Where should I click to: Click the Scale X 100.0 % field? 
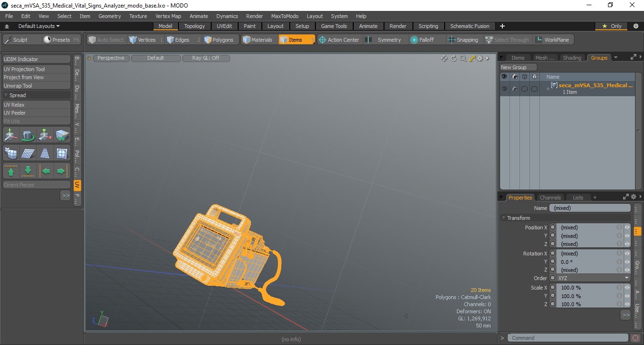(586, 288)
